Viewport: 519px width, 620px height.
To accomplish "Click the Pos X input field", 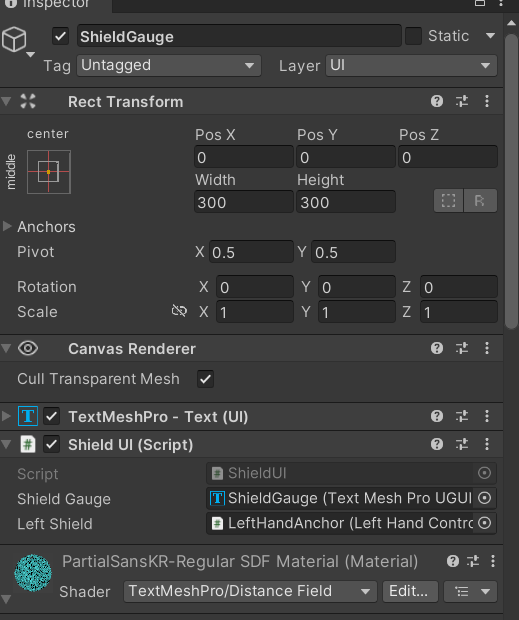I will tap(243, 157).
